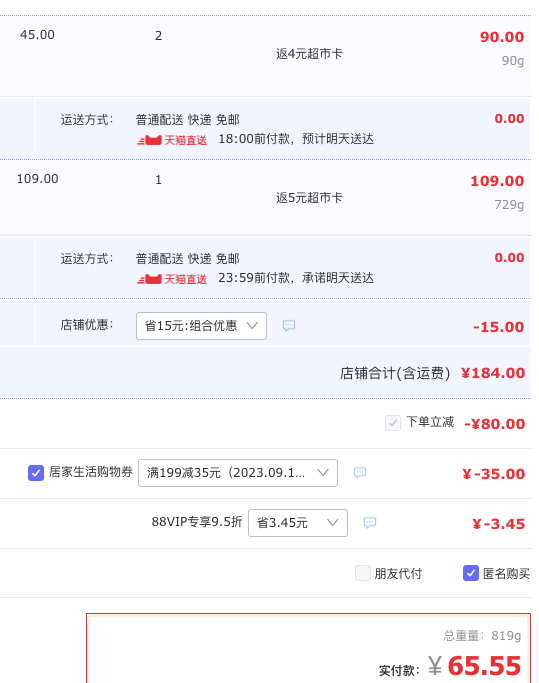Click the comment icon beside 居家生活购物券 dropdown
Viewport: 539px width, 683px height.
tap(360, 473)
